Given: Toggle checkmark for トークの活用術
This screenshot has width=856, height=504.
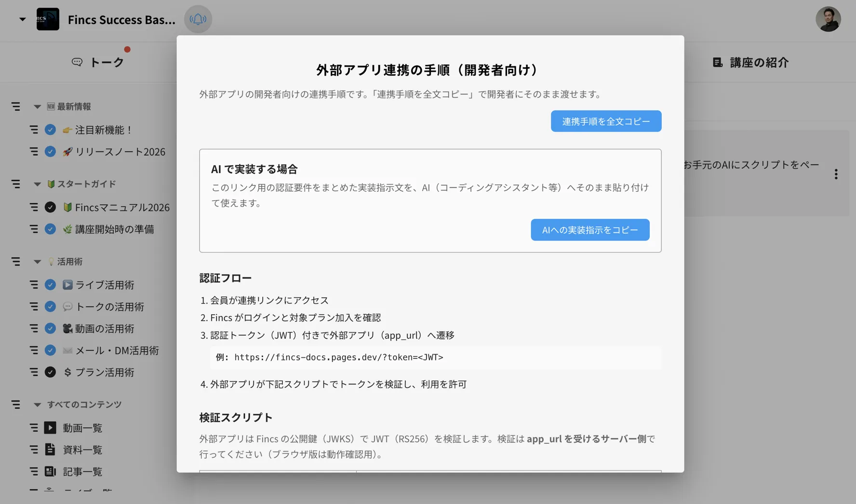Looking at the screenshot, I should (50, 306).
